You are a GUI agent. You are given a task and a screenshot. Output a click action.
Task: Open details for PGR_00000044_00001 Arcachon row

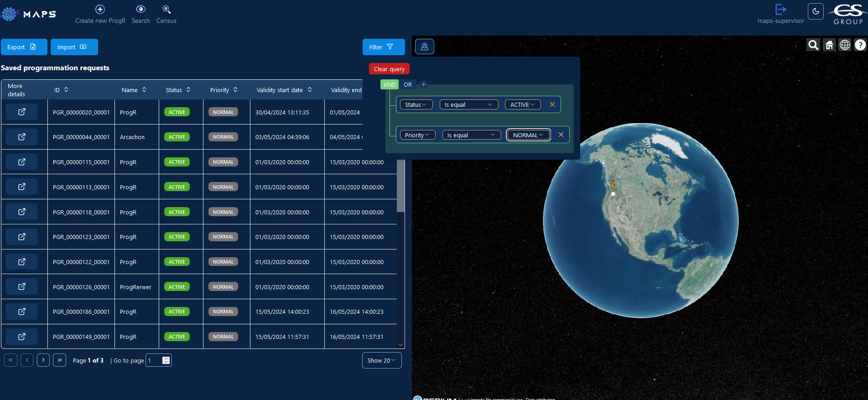[21, 137]
